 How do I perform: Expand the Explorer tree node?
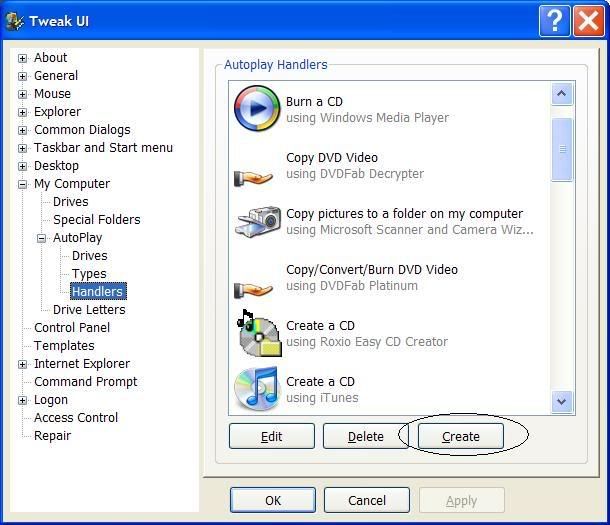click(x=22, y=112)
